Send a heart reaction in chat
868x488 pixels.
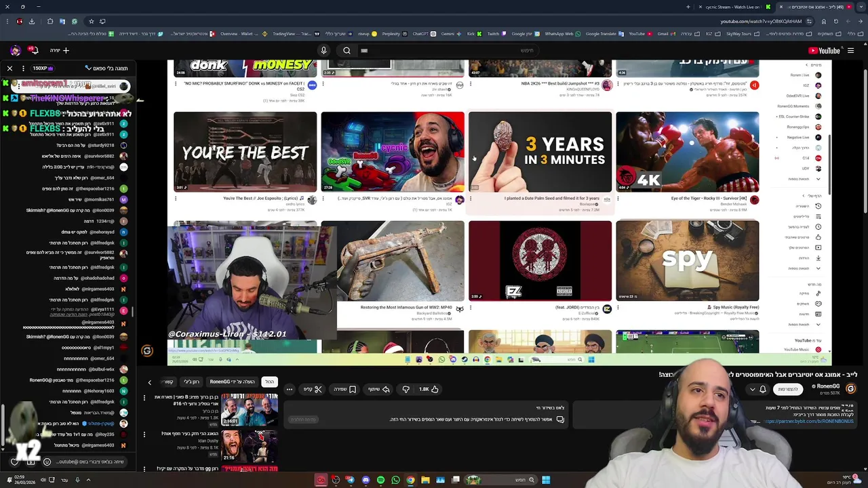[x=14, y=462]
